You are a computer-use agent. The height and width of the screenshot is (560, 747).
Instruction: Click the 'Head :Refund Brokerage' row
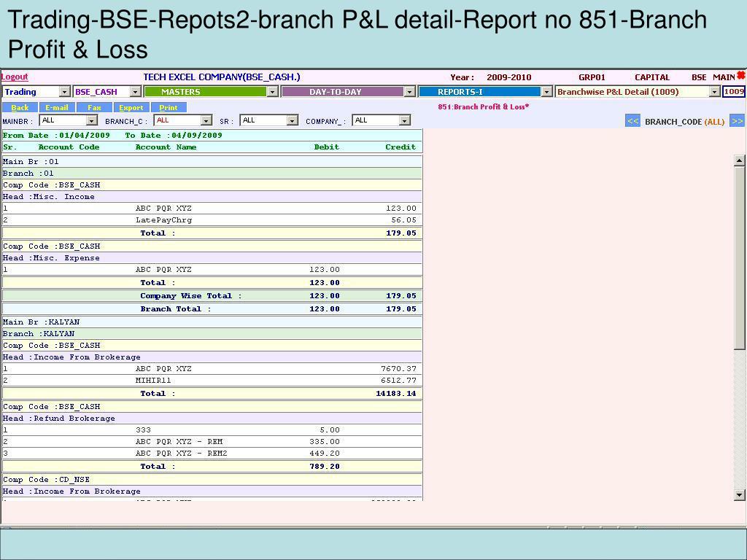coord(212,419)
